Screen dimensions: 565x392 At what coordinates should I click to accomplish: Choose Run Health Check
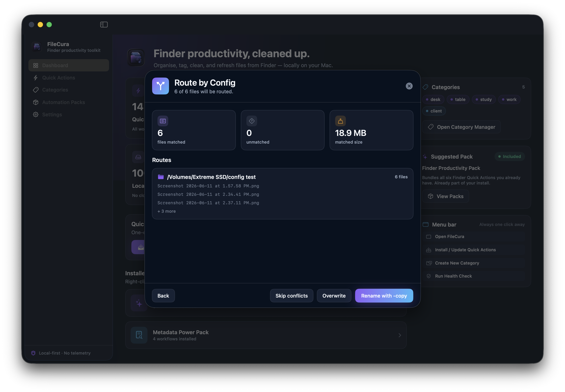474,276
